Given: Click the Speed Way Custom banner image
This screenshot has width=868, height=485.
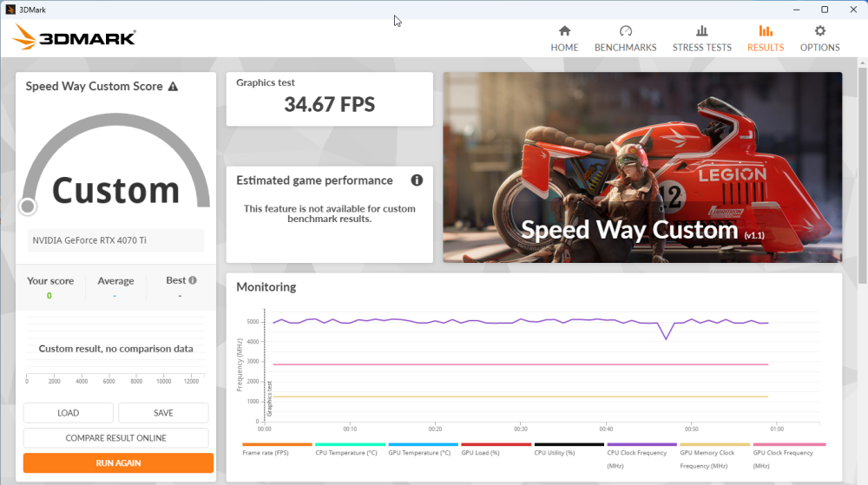Looking at the screenshot, I should pos(642,167).
